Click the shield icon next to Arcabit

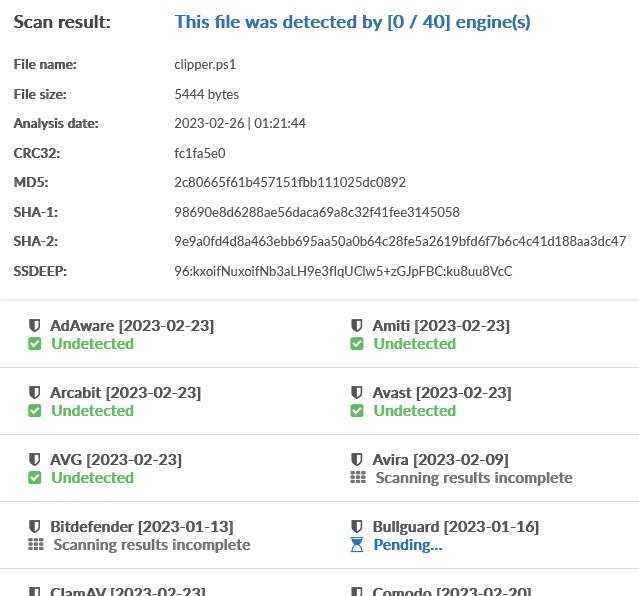click(x=35, y=392)
